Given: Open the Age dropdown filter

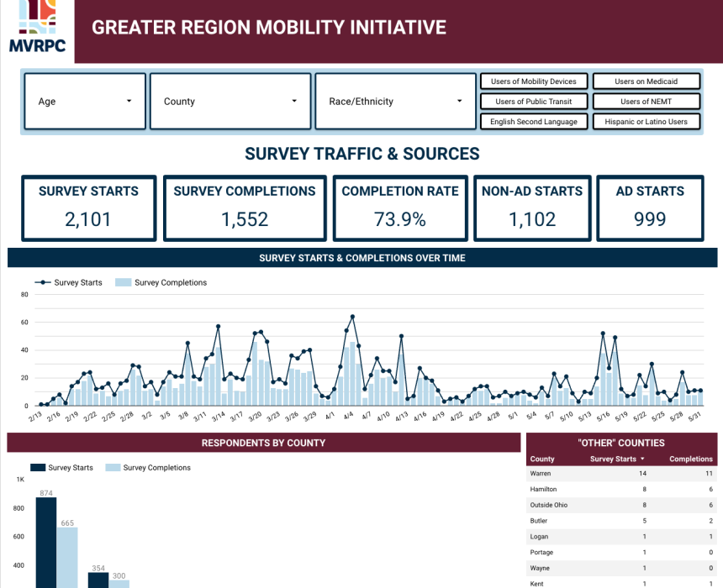Looking at the screenshot, I should pos(85,102).
